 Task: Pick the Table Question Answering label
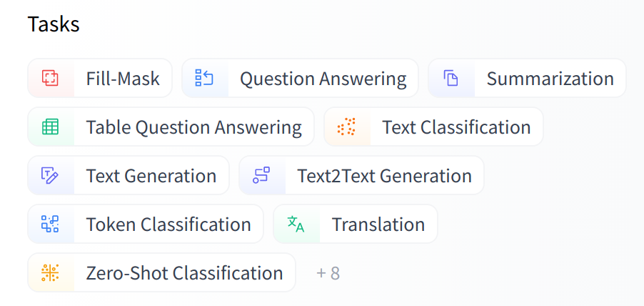point(193,127)
